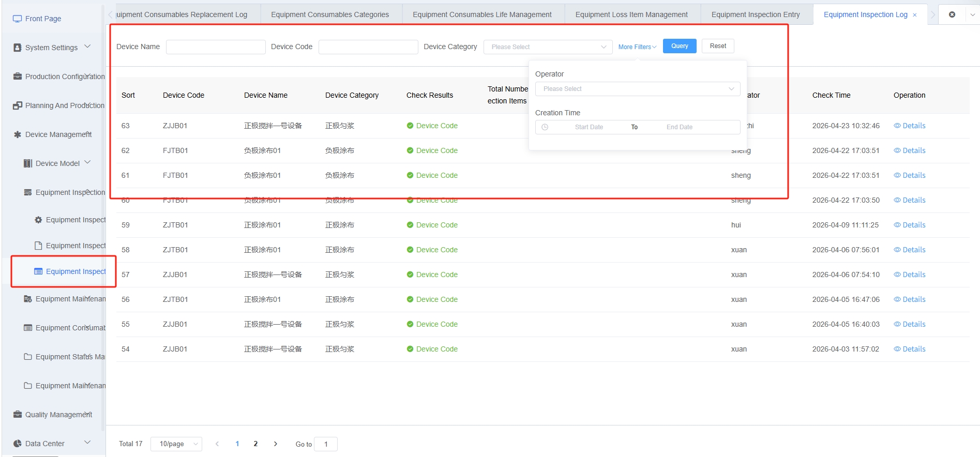Click the Sort column header
This screenshot has width=980, height=457.
point(128,95)
